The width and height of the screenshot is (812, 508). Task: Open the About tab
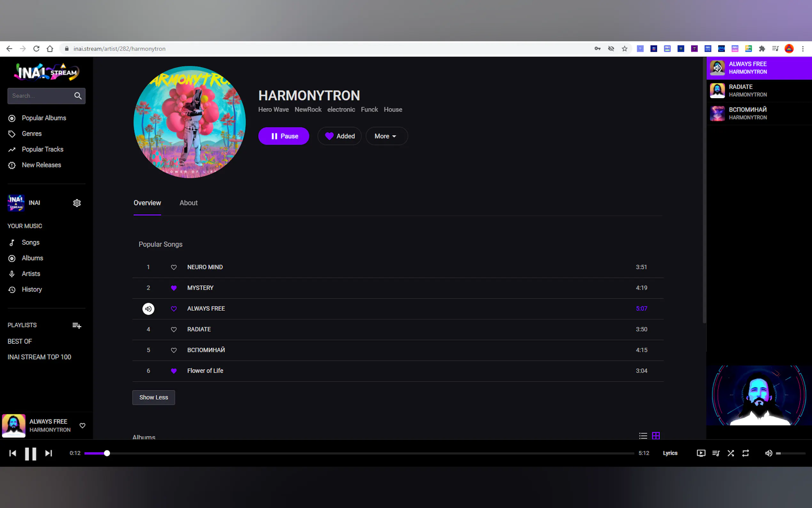click(x=188, y=203)
